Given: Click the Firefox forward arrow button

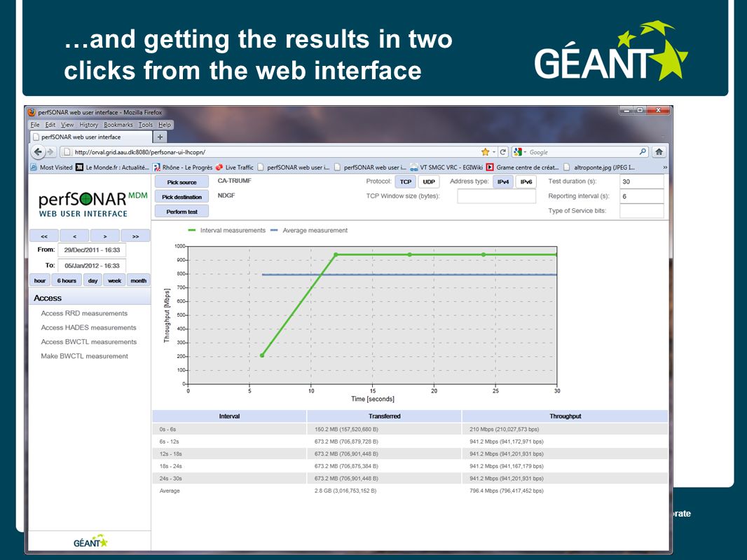Looking at the screenshot, I should pos(50,152).
